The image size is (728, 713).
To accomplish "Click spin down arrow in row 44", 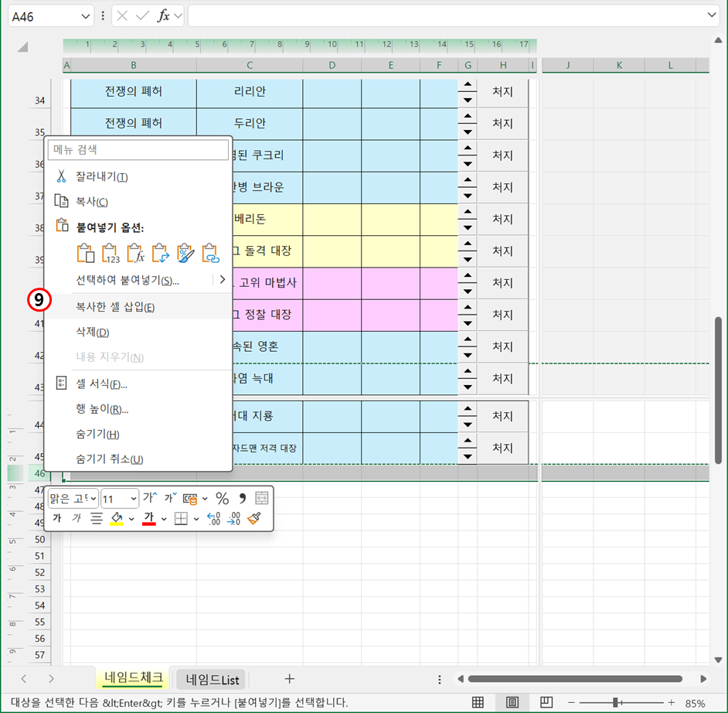I will pyautogui.click(x=468, y=425).
